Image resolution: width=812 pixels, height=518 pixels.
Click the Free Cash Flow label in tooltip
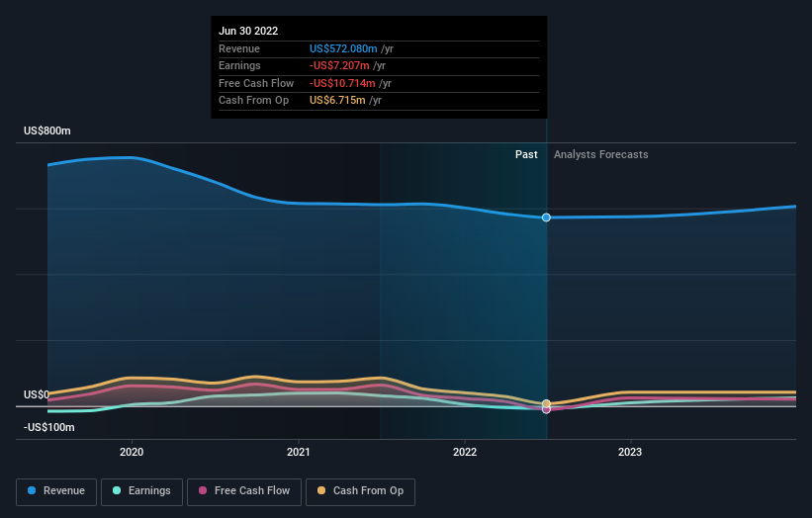[256, 83]
